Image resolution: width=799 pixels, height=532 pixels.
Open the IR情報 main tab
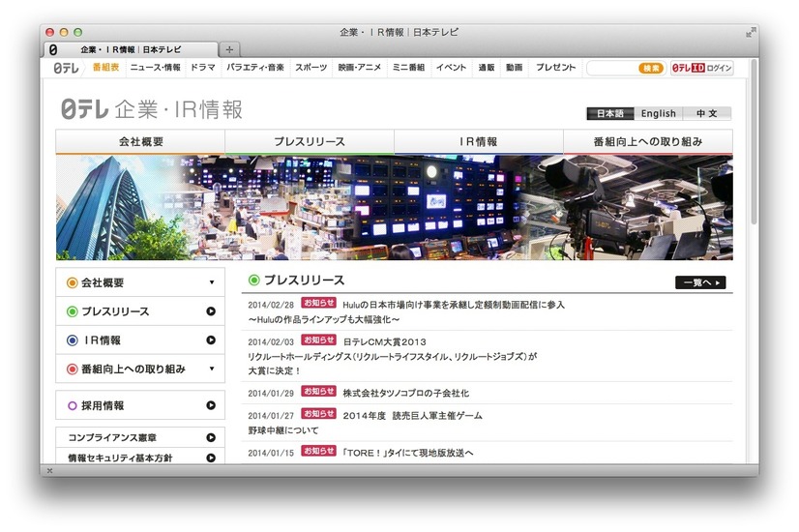tap(479, 141)
